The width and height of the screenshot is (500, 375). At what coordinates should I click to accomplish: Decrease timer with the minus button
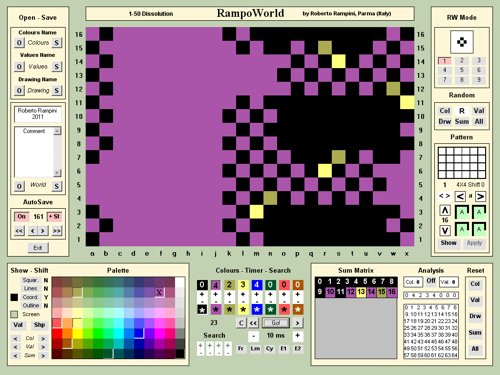pyautogui.click(x=254, y=336)
